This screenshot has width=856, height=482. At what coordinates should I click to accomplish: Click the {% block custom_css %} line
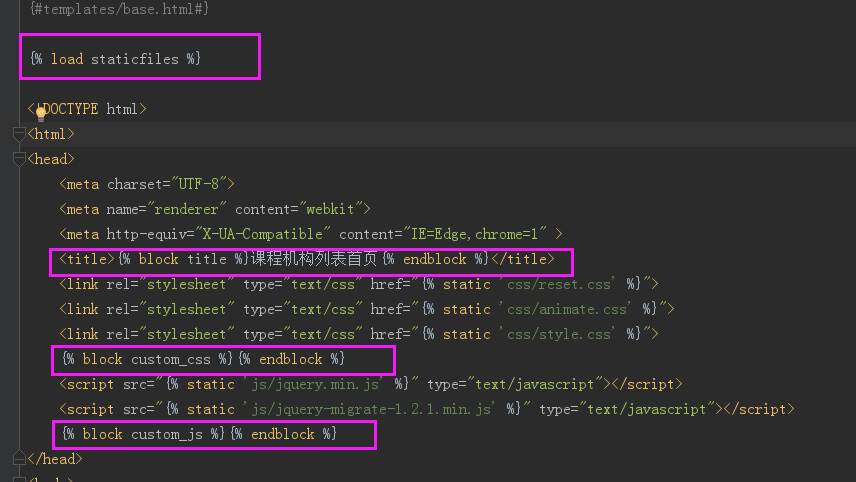pos(203,359)
